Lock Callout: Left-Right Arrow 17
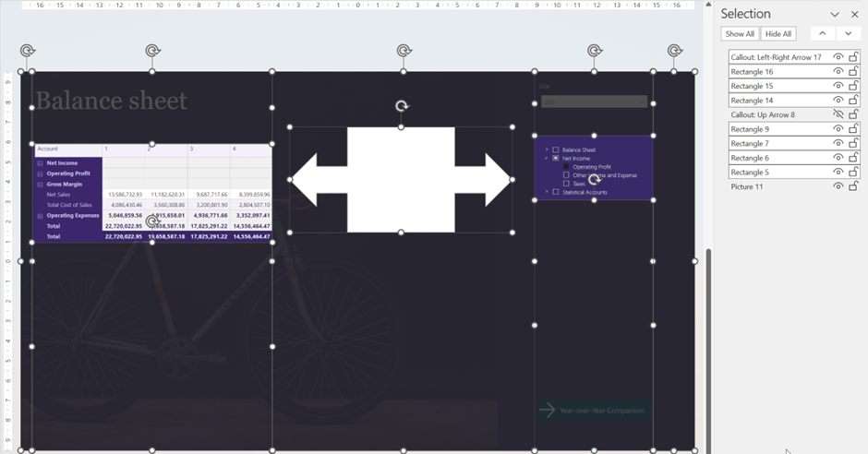This screenshot has height=454, width=868. click(853, 56)
